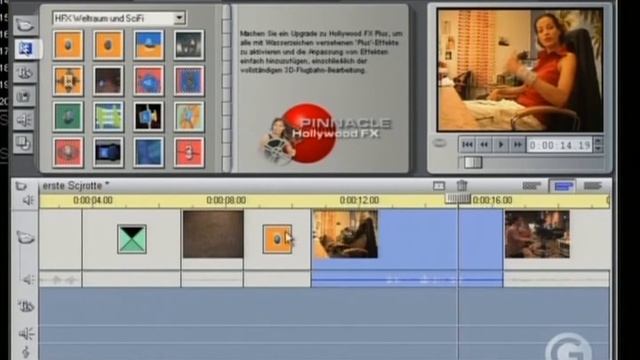Click the timeline scrubber handle on ruler
640x360 pixels.
pos(458,198)
